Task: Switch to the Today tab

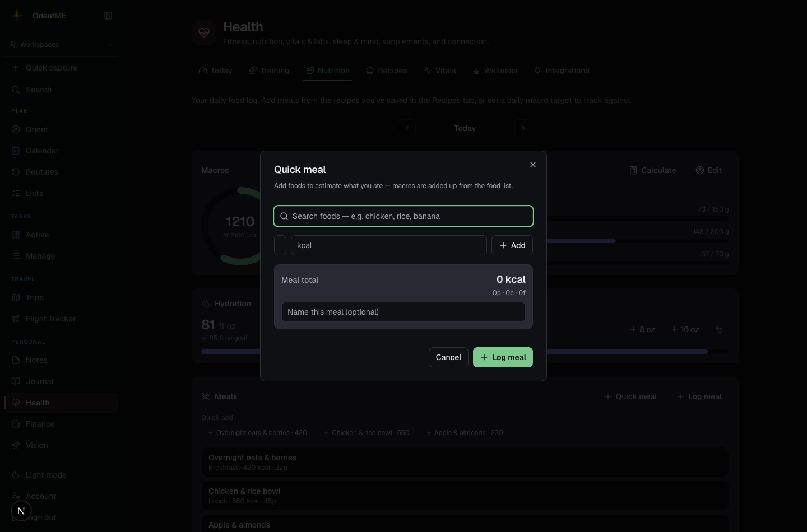Action: click(215, 71)
